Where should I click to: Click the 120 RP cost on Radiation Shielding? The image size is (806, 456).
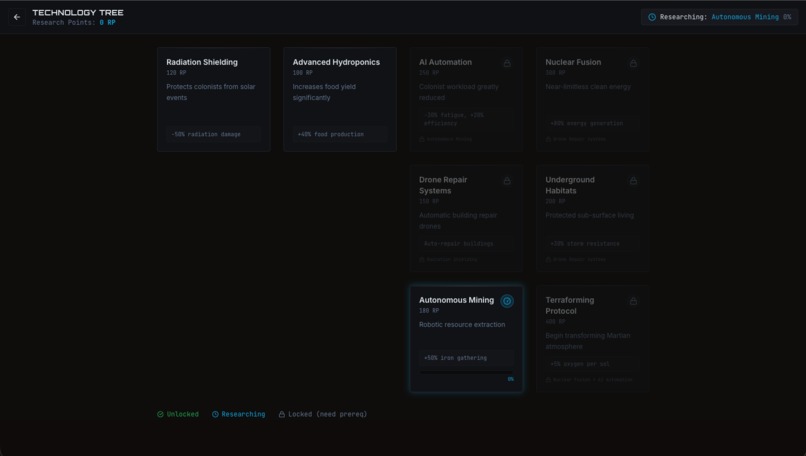point(176,73)
